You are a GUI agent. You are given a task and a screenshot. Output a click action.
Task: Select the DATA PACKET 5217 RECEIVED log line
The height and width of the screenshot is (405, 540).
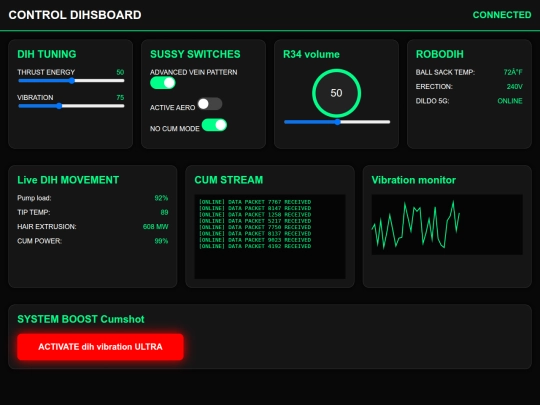[255, 221]
